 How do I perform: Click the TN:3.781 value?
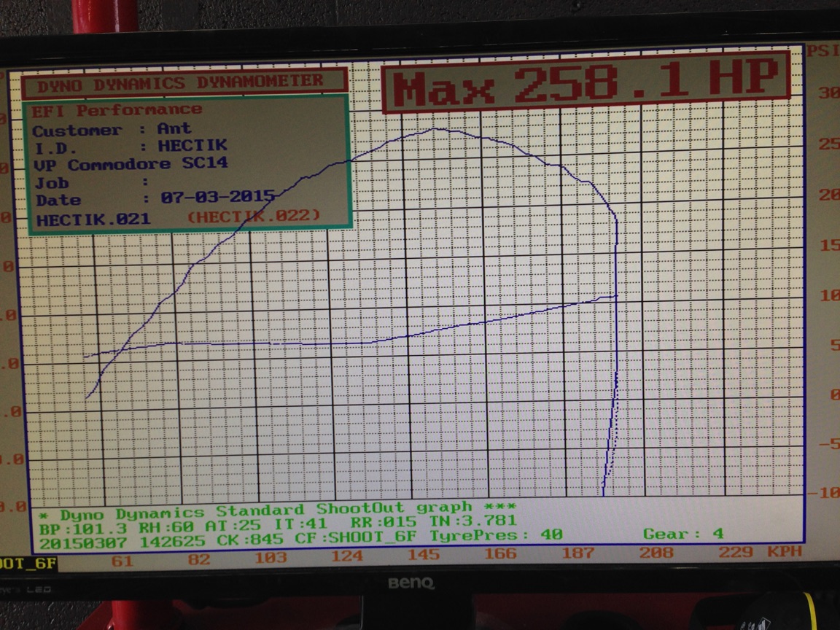[473, 521]
